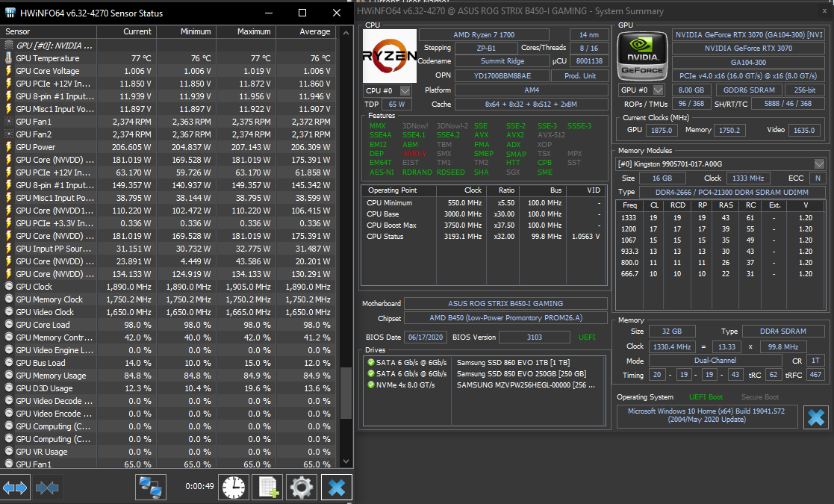Close System Summary with large blue X
The image size is (834, 504).
tap(816, 417)
